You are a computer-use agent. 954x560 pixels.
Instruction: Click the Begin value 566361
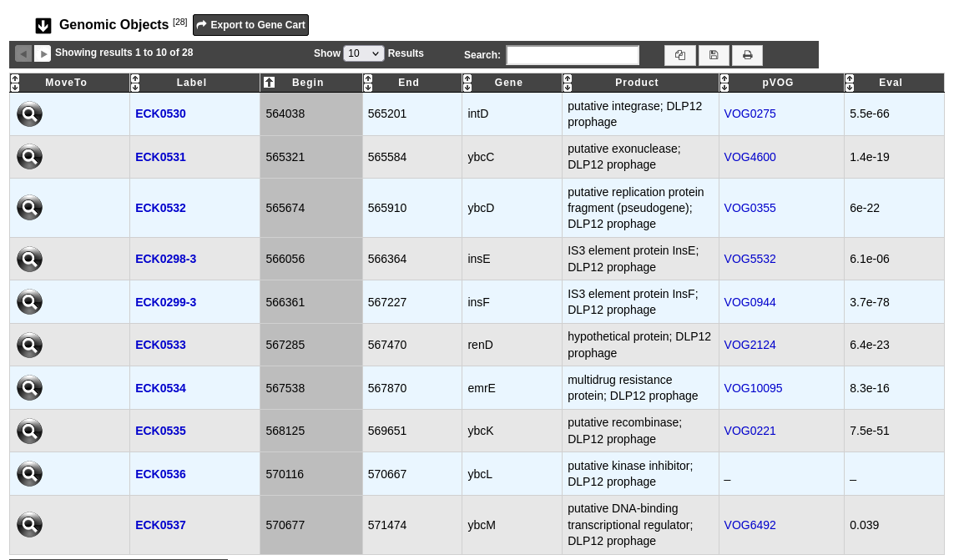point(285,302)
